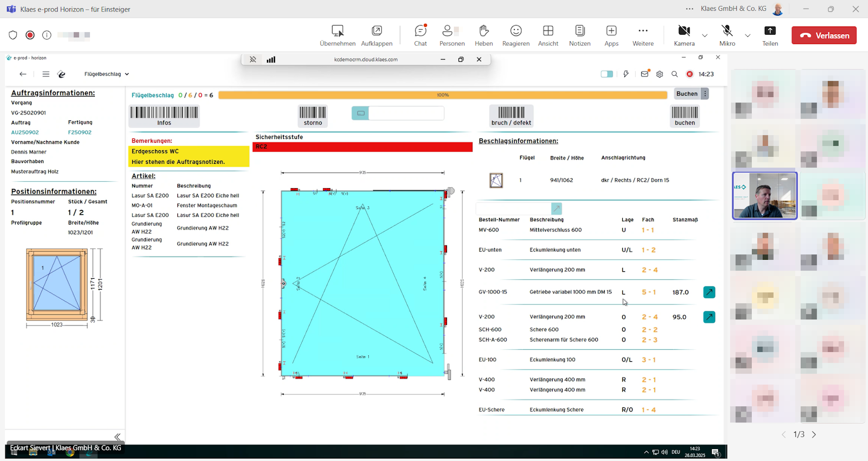Toggle the camera on in Teams
This screenshot has height=461, width=868.
(x=684, y=35)
